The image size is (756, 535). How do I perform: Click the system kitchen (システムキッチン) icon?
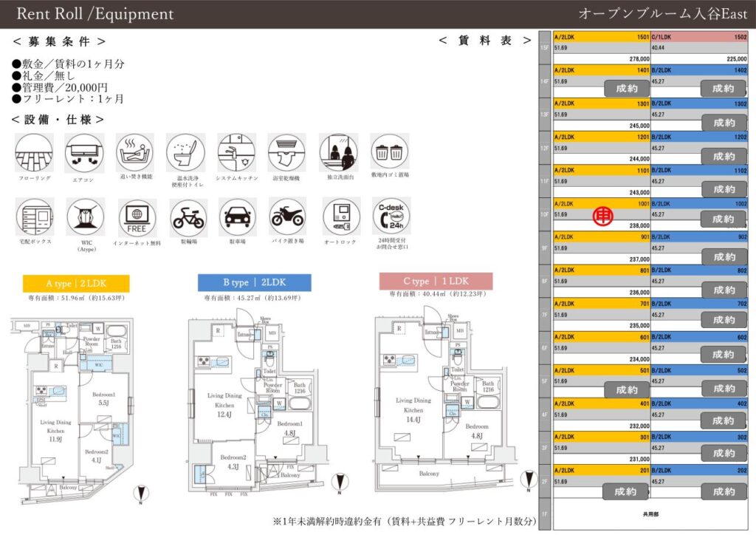[x=236, y=152]
